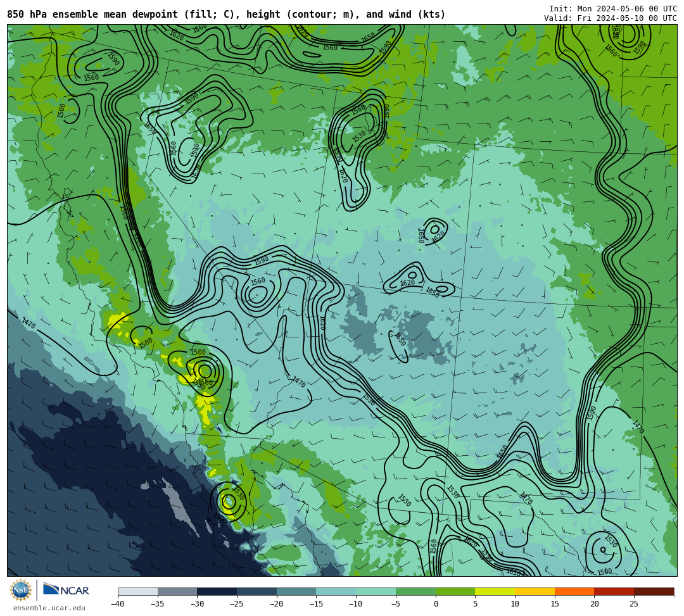Screen dimensions: 684x616
Task: Click the -5 colorbar tick label
Action: pos(396,604)
